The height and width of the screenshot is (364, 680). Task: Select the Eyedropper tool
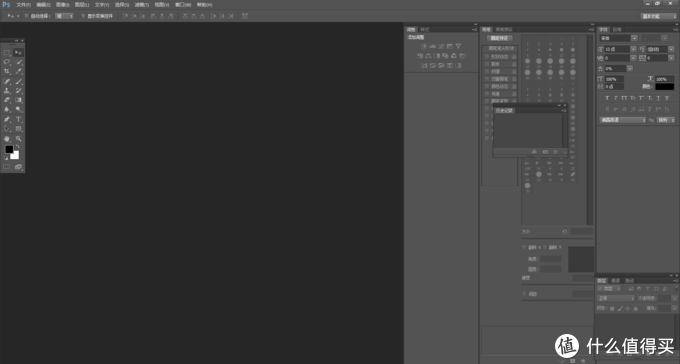pos(19,72)
